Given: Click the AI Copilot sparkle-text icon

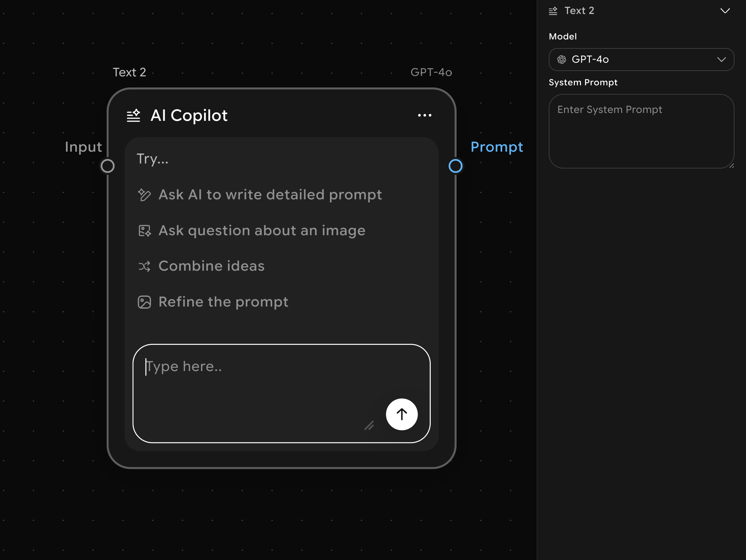Looking at the screenshot, I should click(133, 115).
